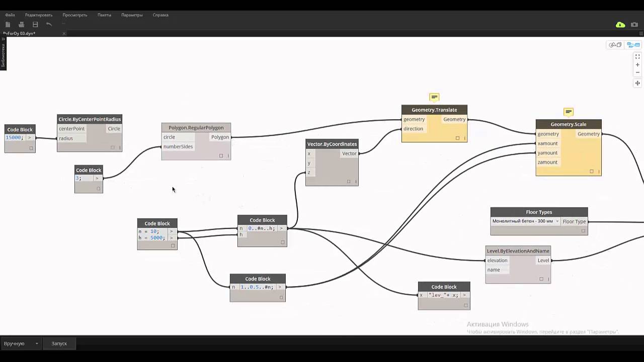Open the Пакеты menu
Viewport: 644px width, 362px height.
(x=104, y=15)
